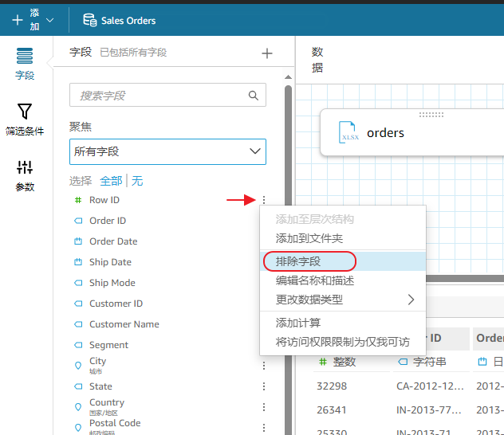Click the search magnifier icon

click(254, 96)
